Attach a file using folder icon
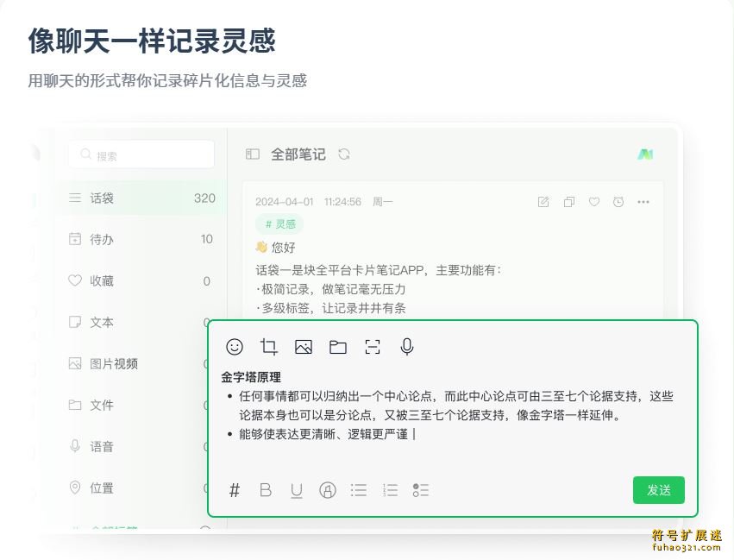This screenshot has height=560, width=734. coord(338,347)
